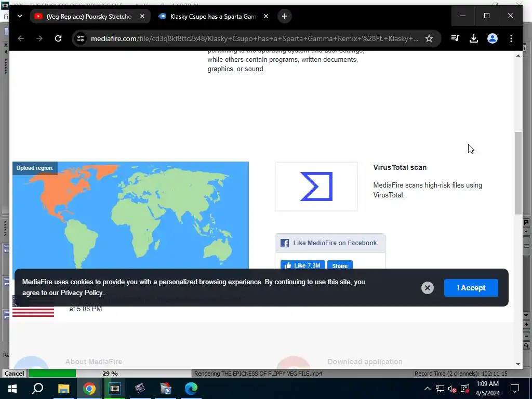Viewport: 532px width, 399px height.
Task: Click the scrollbar down arrow
Action: (518, 364)
